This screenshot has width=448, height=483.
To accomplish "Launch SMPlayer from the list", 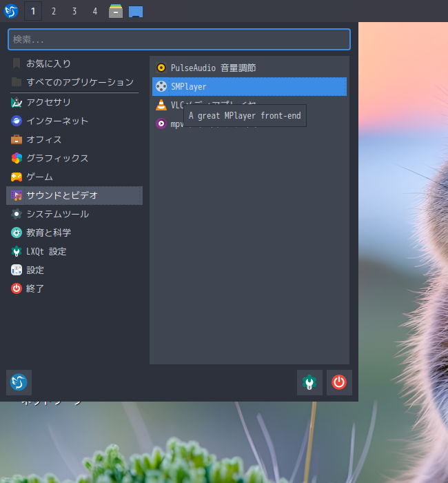I will click(250, 86).
